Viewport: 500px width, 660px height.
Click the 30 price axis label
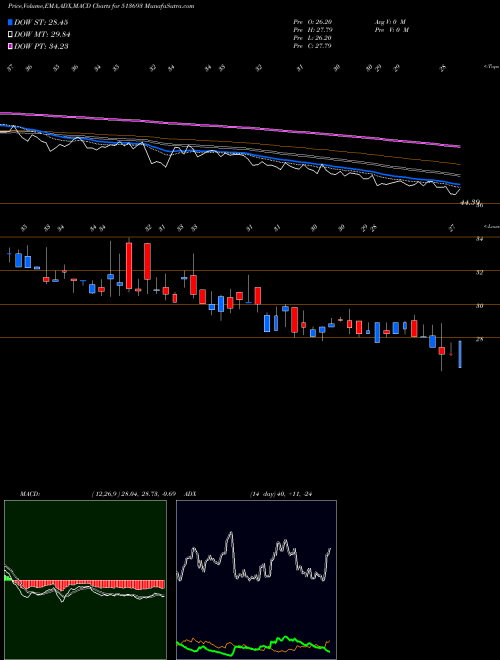point(479,306)
